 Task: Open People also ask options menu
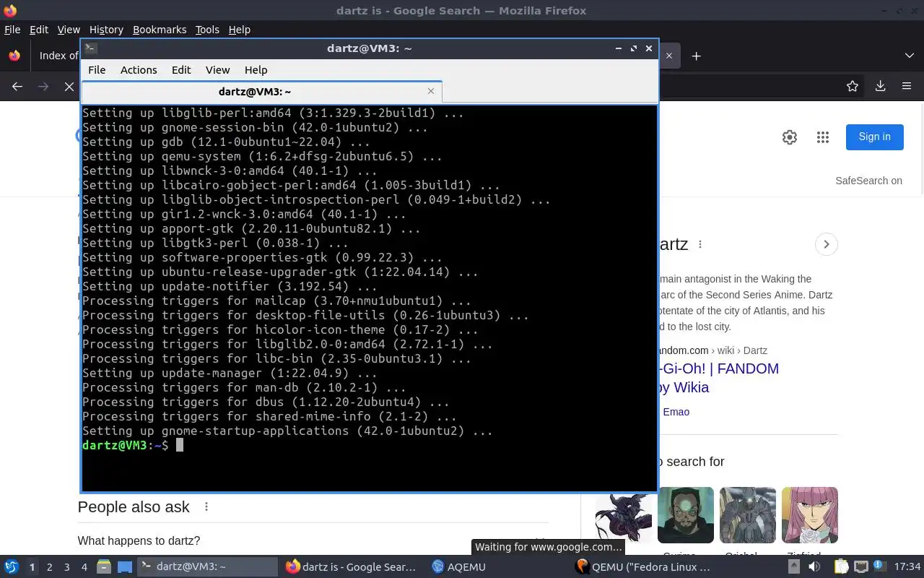[206, 507]
